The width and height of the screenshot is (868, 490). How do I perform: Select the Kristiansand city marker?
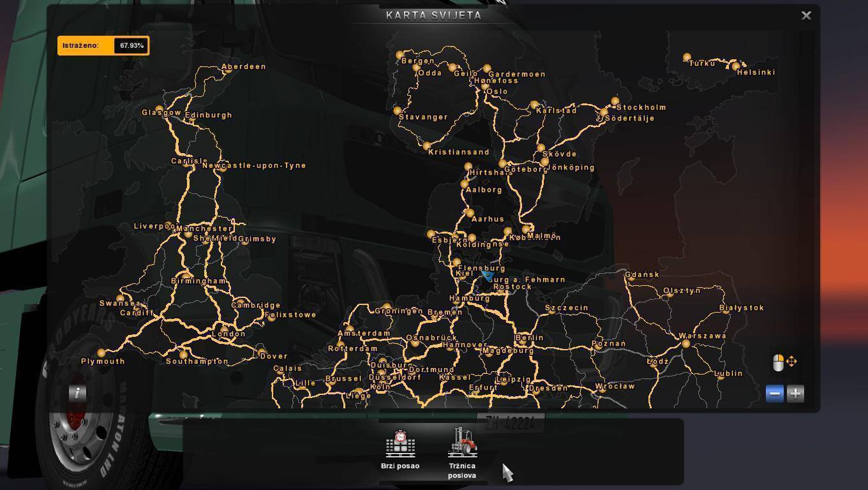click(x=426, y=146)
